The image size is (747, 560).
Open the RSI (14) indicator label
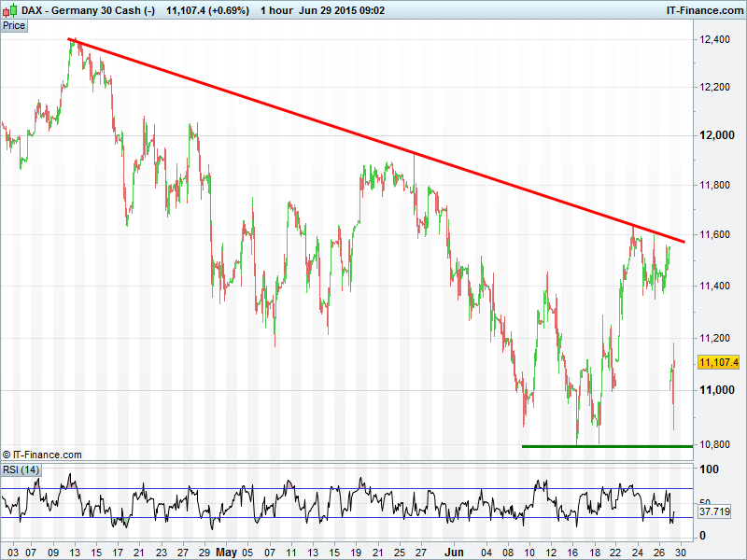click(x=21, y=469)
